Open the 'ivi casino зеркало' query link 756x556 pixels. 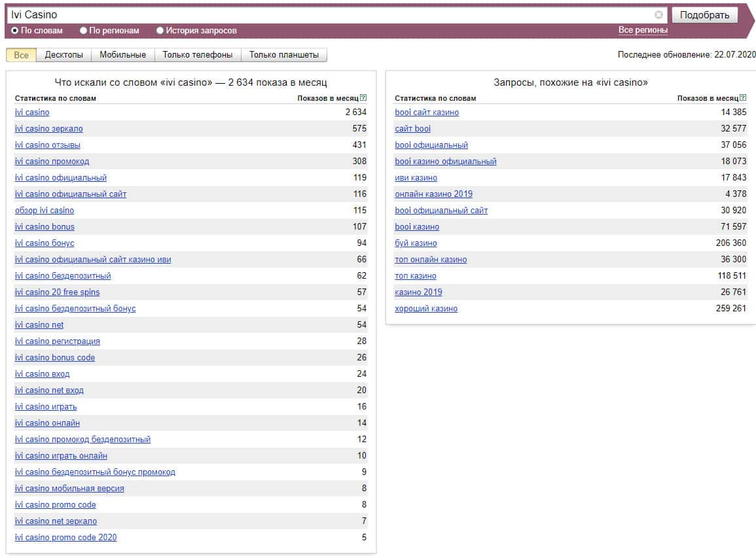[49, 129]
